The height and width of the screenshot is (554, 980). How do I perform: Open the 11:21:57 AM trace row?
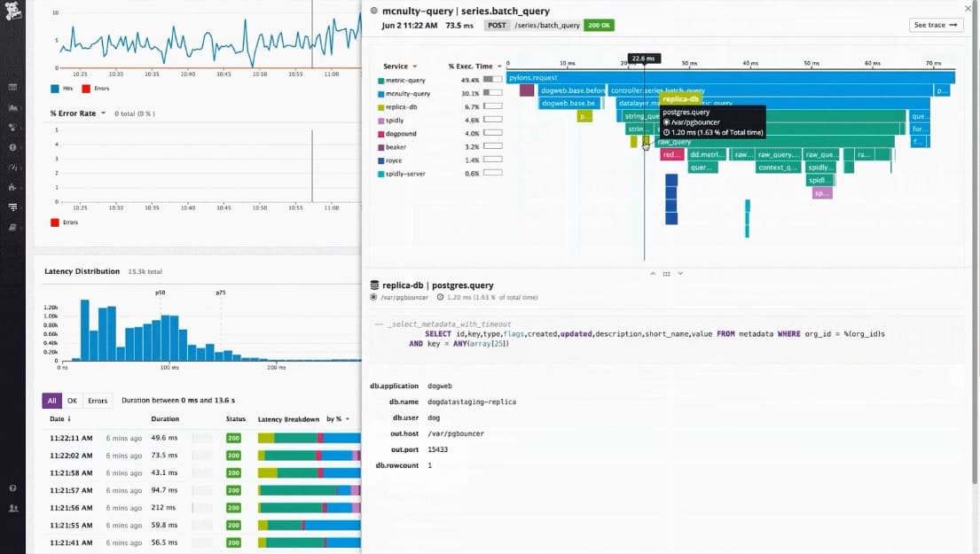click(x=202, y=490)
